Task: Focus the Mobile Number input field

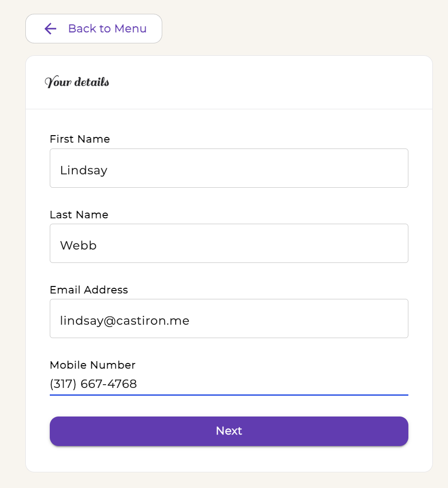Action: (x=229, y=384)
